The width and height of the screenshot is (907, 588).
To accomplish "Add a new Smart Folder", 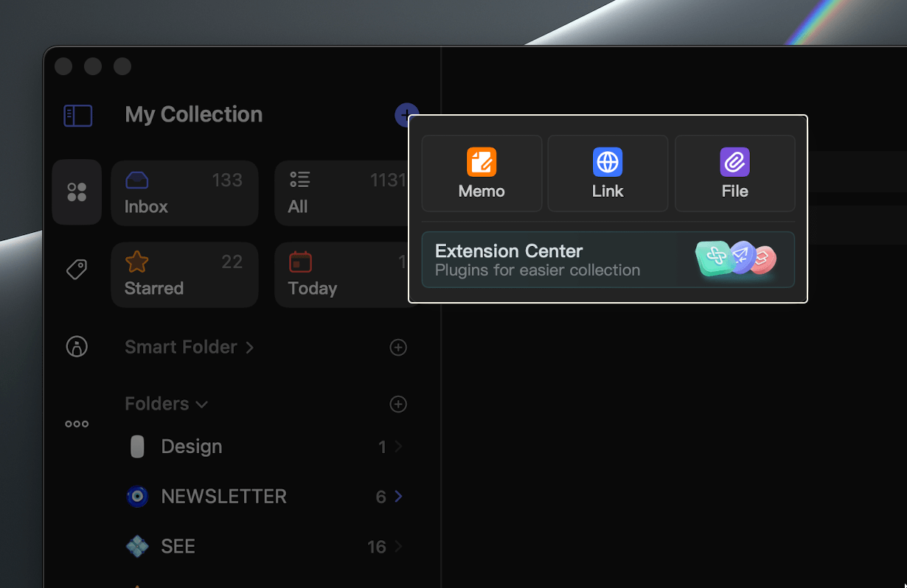I will 398,347.
